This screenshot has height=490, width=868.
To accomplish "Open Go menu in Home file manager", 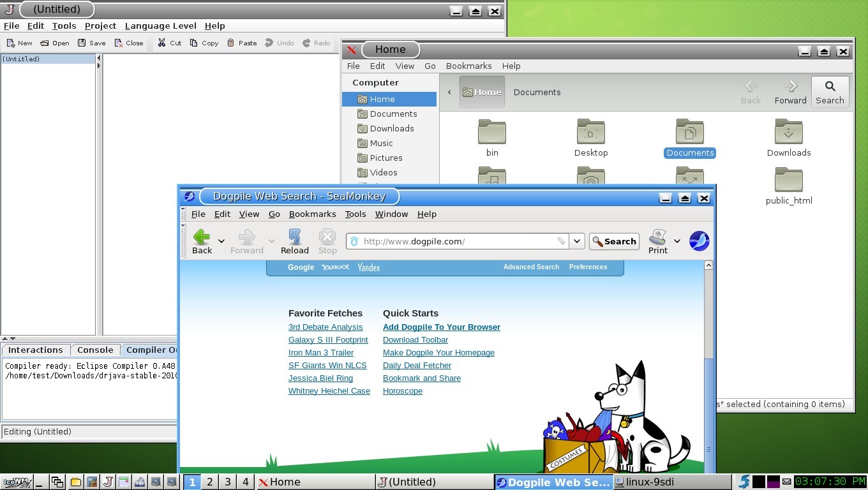I will pos(430,66).
